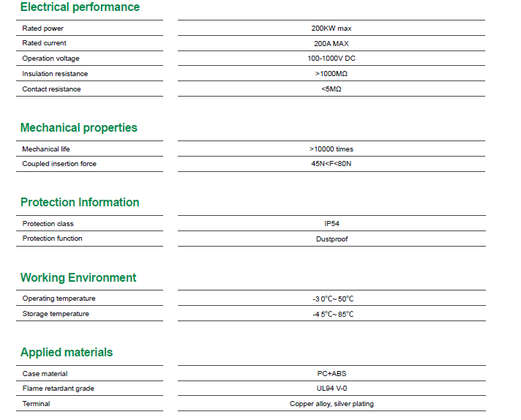Click the Dustproof value
This screenshot has width=521, height=420.
tap(331, 239)
